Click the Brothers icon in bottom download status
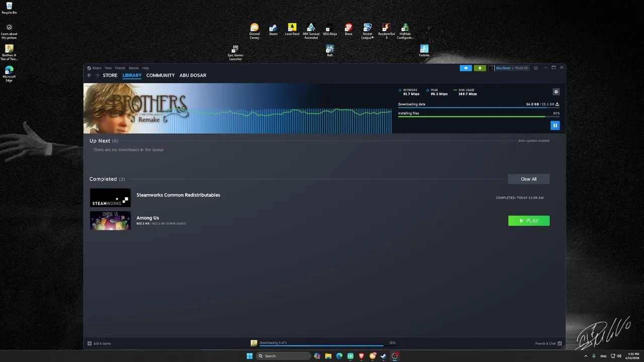Image resolution: width=644 pixels, height=362 pixels. pyautogui.click(x=254, y=343)
